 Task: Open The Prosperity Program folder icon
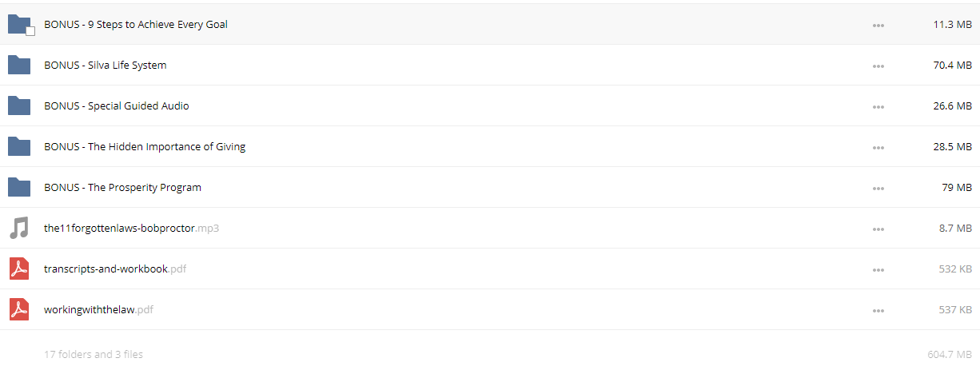point(19,187)
